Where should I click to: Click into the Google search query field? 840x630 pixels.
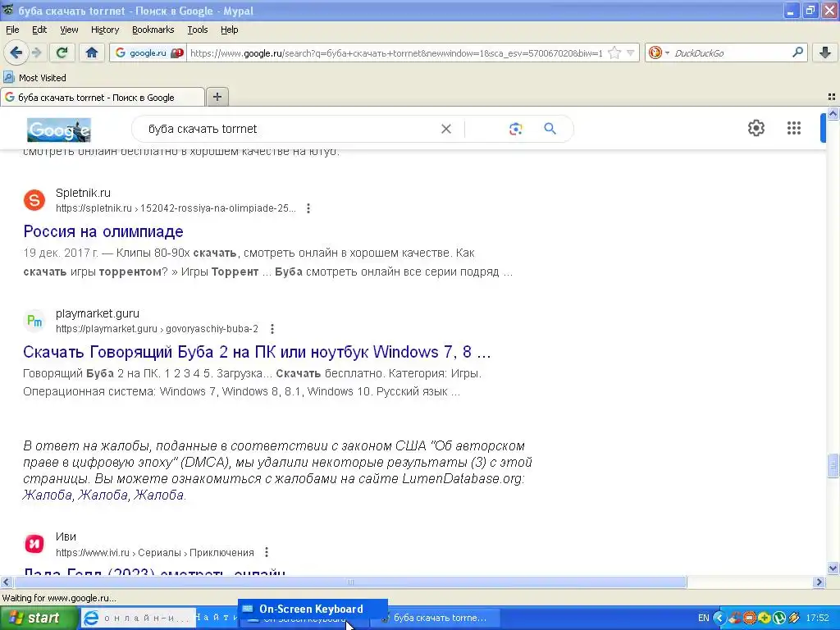[x=290, y=129]
